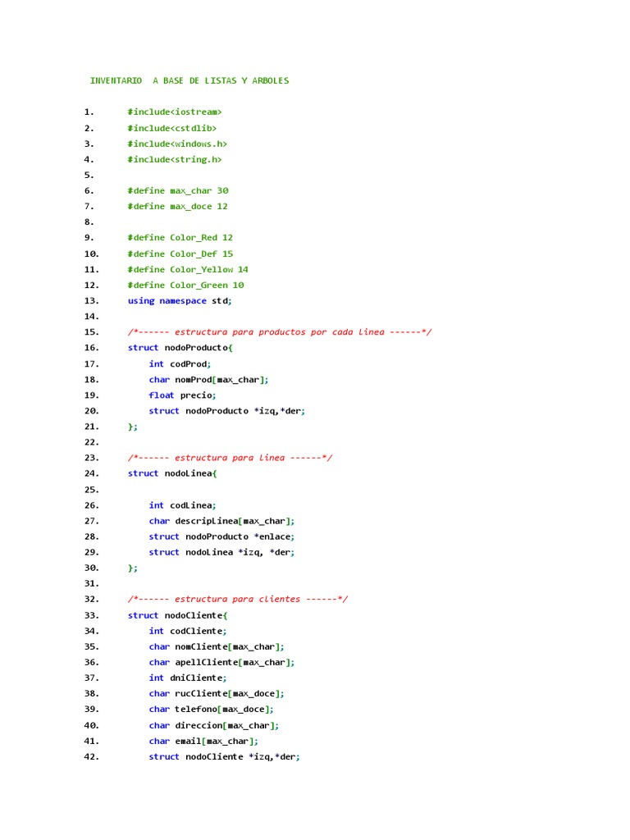This screenshot has height=840, width=630.
Task: Select #define Color_Yellow 14
Action: pyautogui.click(x=188, y=269)
